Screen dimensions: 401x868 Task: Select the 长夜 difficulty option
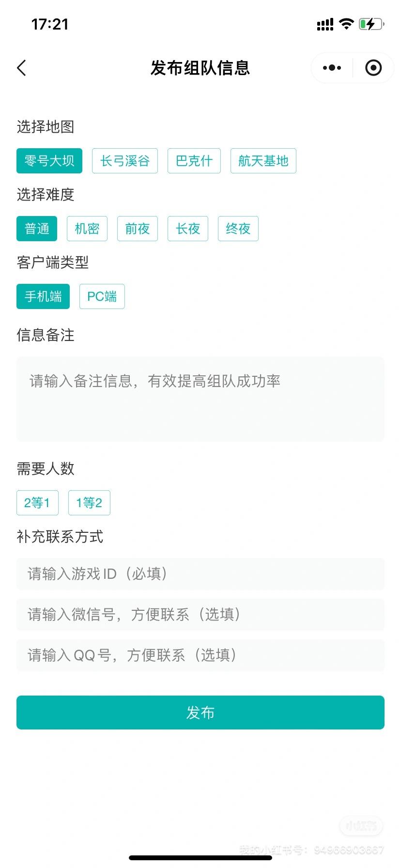pyautogui.click(x=188, y=229)
